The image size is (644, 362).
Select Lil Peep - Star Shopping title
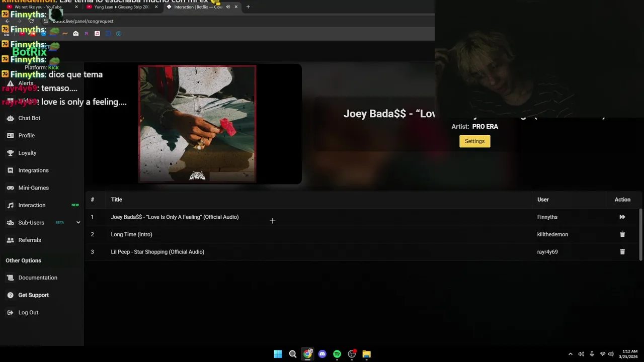click(157, 252)
